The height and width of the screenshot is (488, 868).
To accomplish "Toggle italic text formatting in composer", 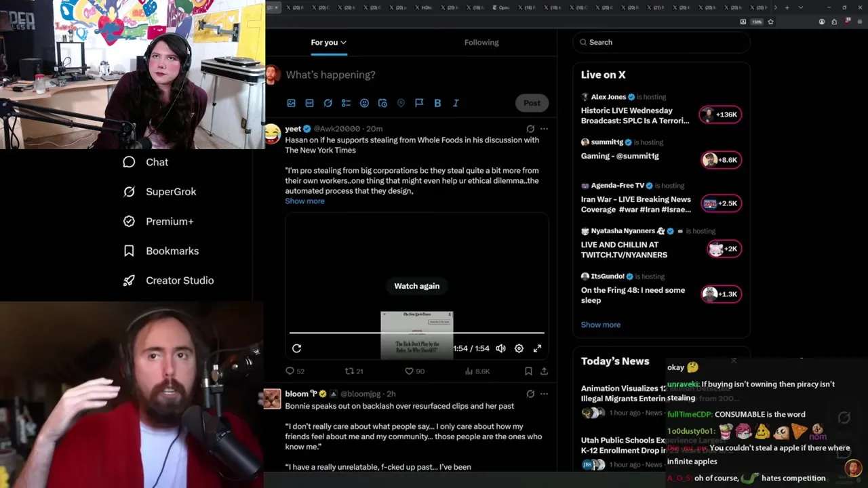I will click(456, 103).
